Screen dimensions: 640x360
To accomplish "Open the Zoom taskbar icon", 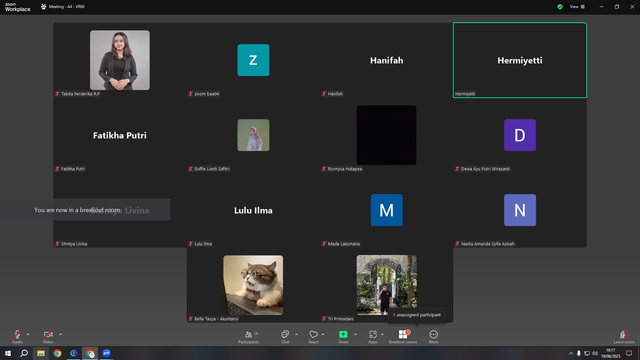I will point(107,353).
